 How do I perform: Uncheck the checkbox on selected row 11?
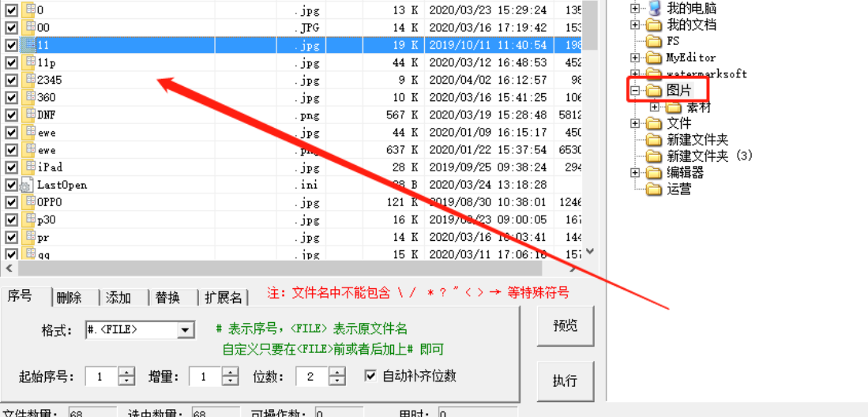(x=10, y=45)
